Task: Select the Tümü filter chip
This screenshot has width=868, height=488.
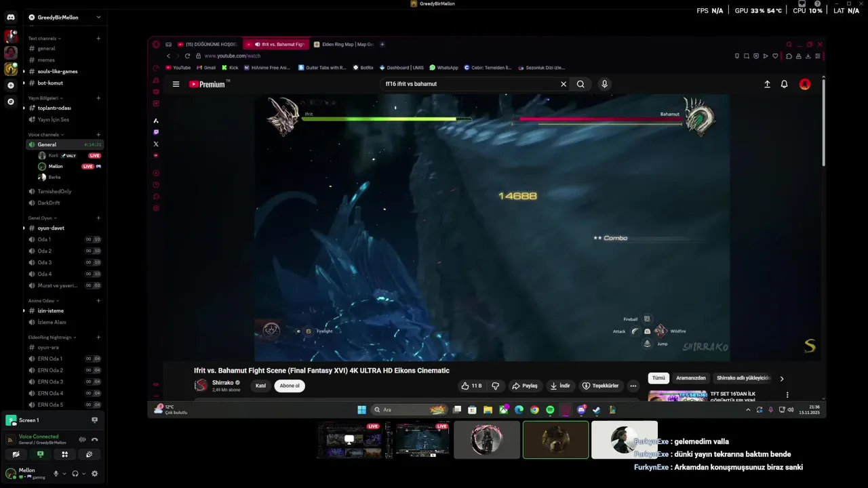Action: click(x=658, y=378)
